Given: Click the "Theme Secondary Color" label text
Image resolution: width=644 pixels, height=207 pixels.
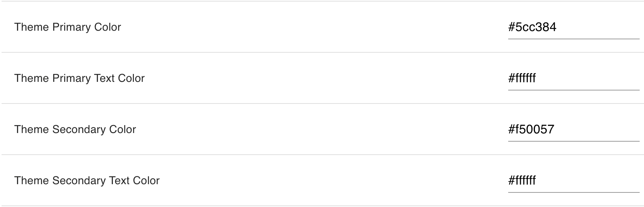Looking at the screenshot, I should pyautogui.click(x=75, y=129).
